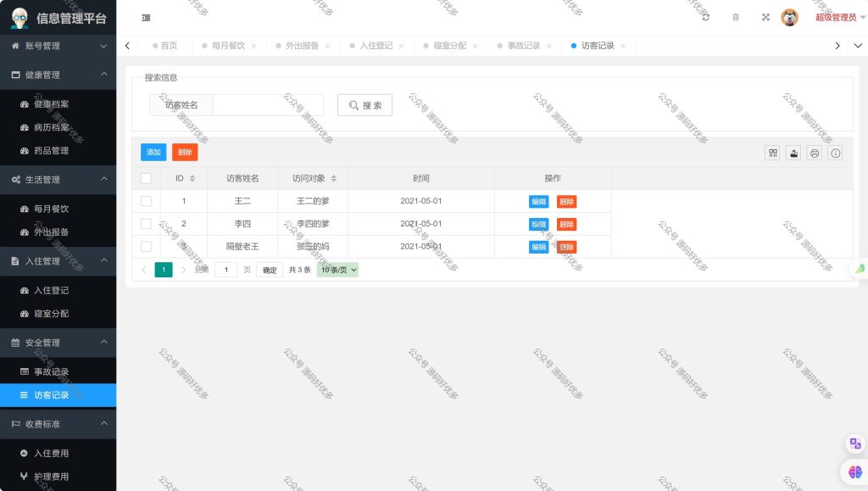Sort by ID column arrows

pyautogui.click(x=192, y=178)
